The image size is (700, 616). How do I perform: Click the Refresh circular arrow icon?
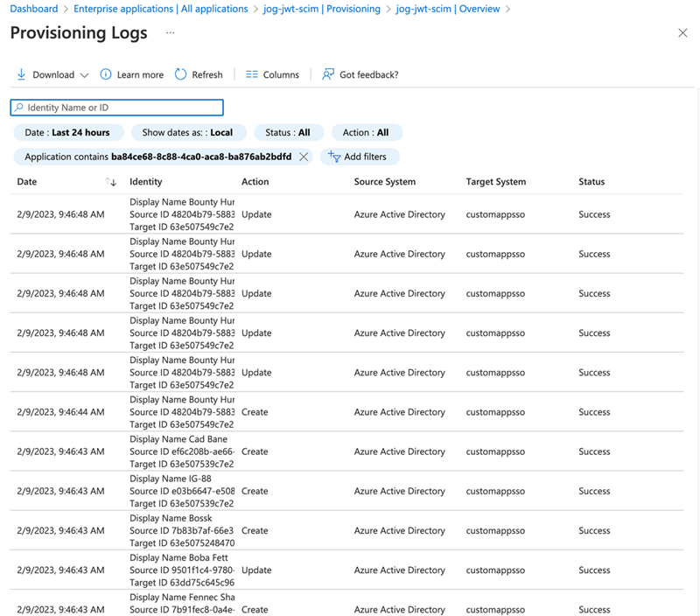coord(180,74)
